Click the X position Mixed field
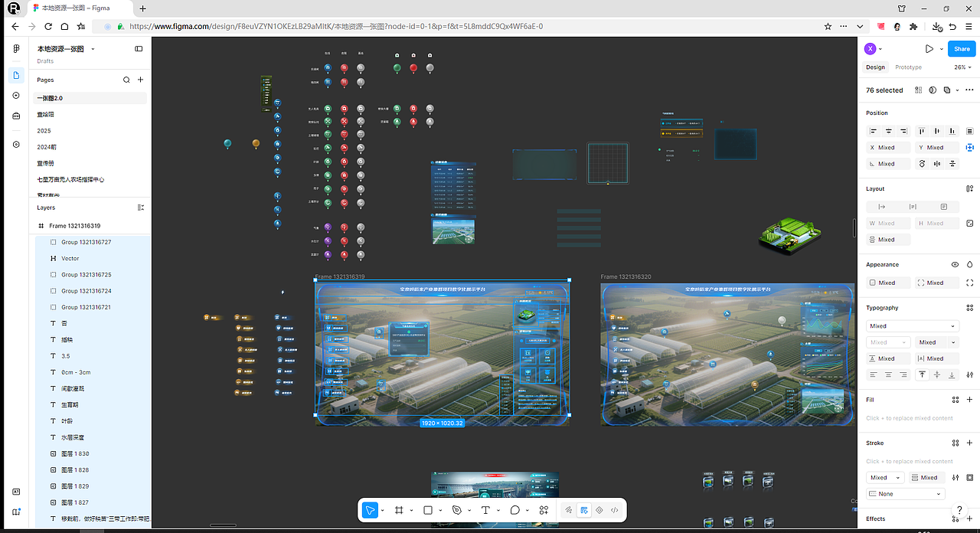 [889, 147]
